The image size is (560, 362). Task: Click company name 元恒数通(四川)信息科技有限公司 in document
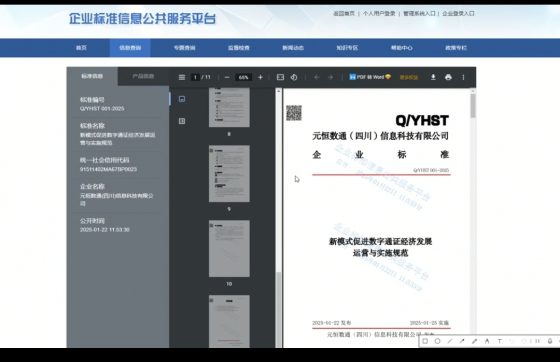(x=380, y=136)
